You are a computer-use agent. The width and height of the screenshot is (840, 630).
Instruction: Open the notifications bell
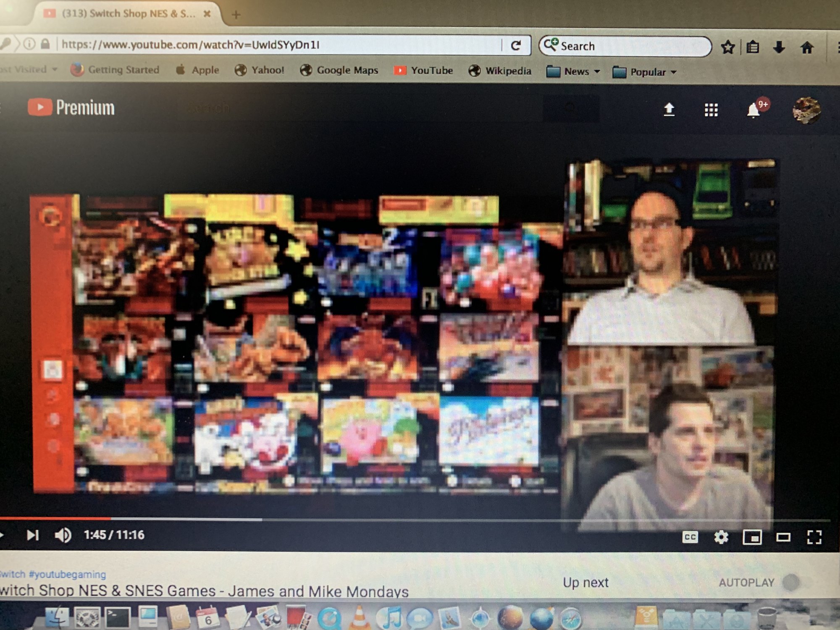[753, 110]
